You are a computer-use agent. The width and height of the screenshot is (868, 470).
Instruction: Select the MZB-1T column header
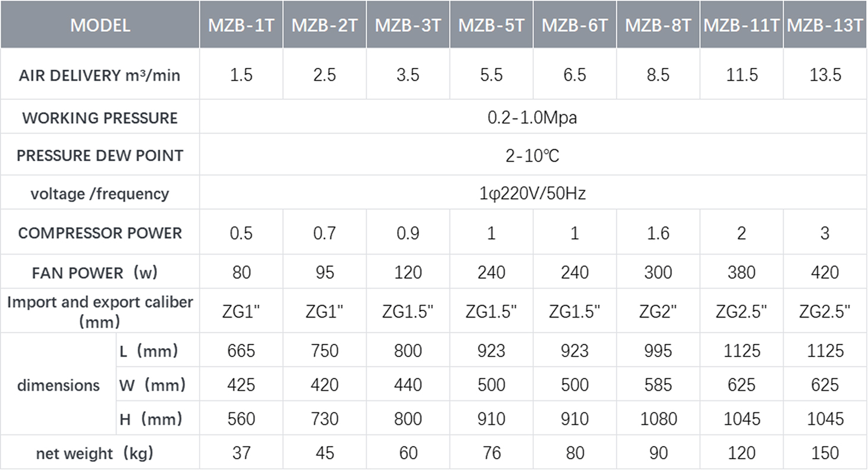(241, 26)
